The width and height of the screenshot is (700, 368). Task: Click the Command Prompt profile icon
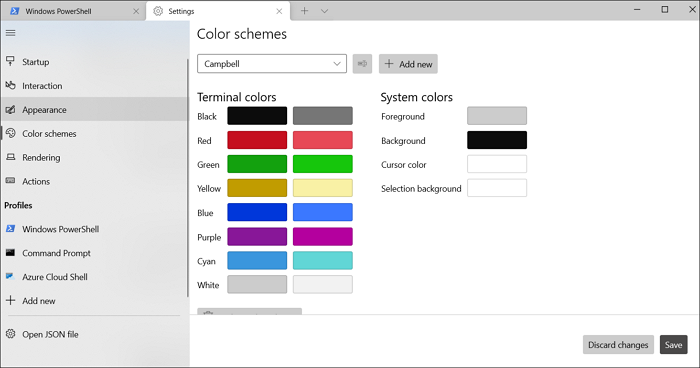10,252
